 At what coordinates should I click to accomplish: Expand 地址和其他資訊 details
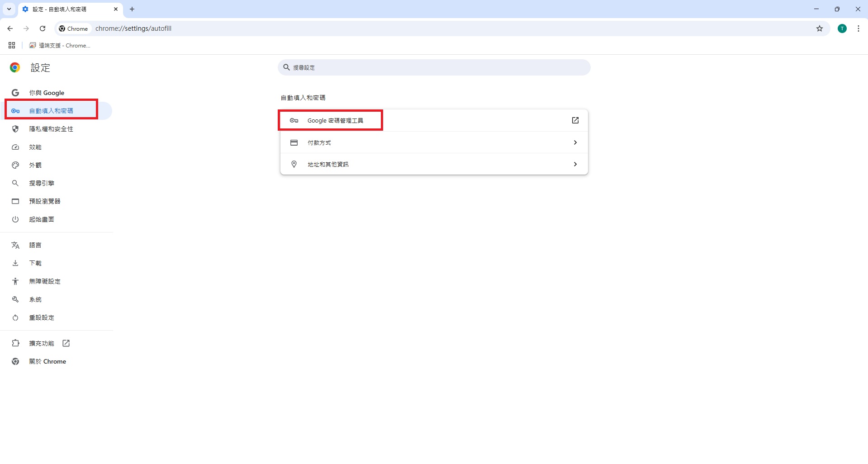pyautogui.click(x=575, y=164)
